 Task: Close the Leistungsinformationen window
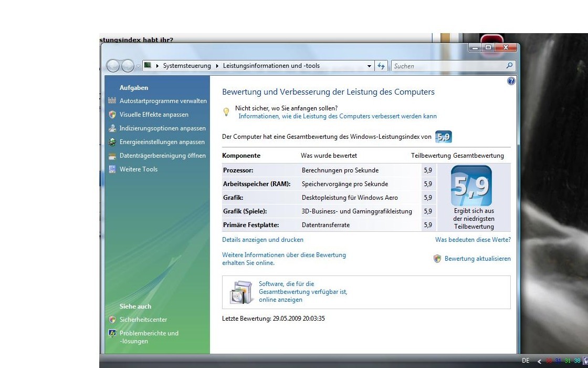(x=506, y=48)
